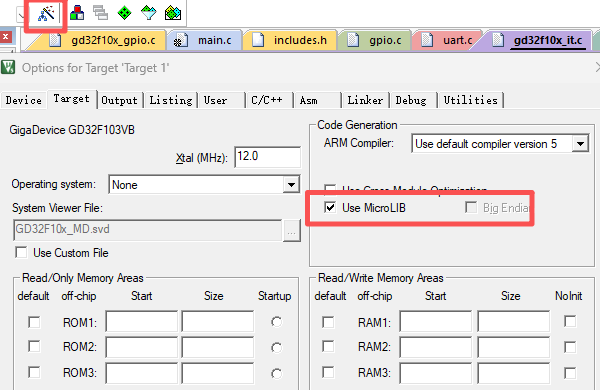Click the RAM2 Start field
Screen dimensions: 600x390
[435, 347]
